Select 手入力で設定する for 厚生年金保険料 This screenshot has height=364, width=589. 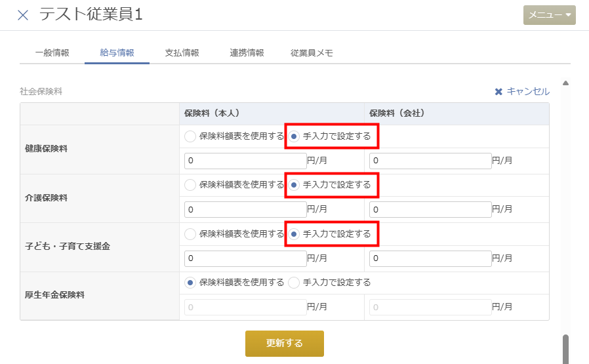294,283
